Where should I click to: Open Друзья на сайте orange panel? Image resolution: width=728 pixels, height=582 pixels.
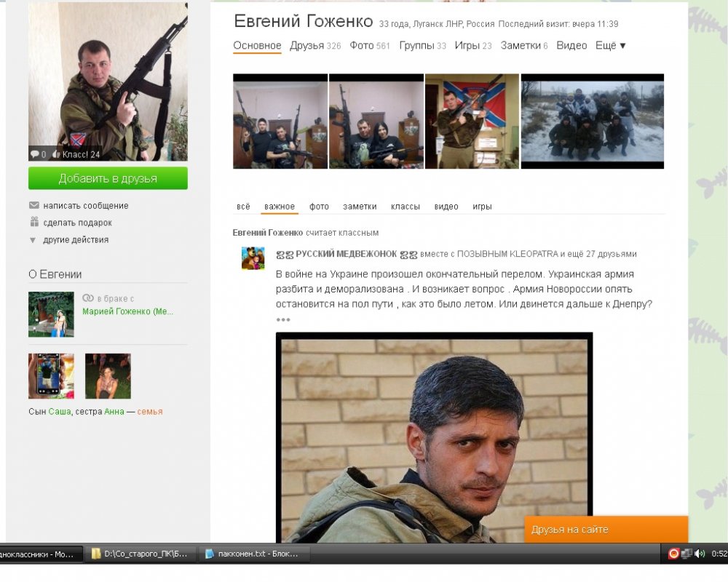(606, 529)
